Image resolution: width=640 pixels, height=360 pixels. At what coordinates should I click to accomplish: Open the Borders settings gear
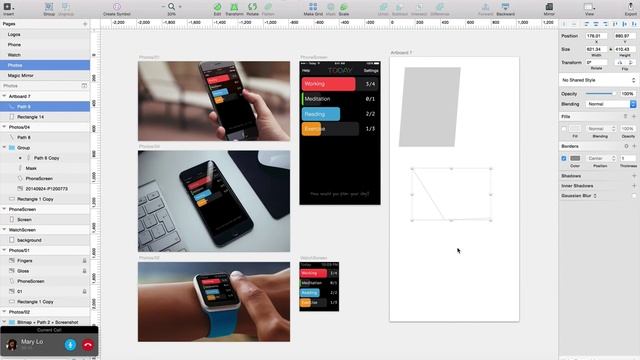(626, 146)
